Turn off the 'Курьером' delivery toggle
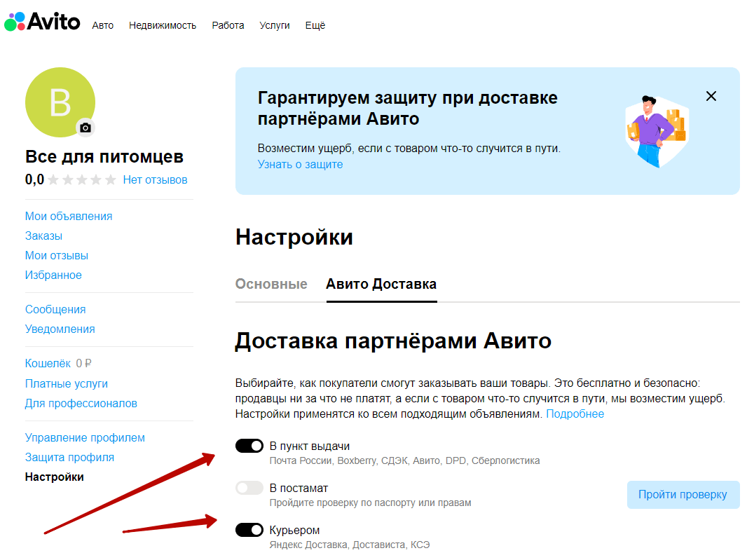 (x=249, y=530)
